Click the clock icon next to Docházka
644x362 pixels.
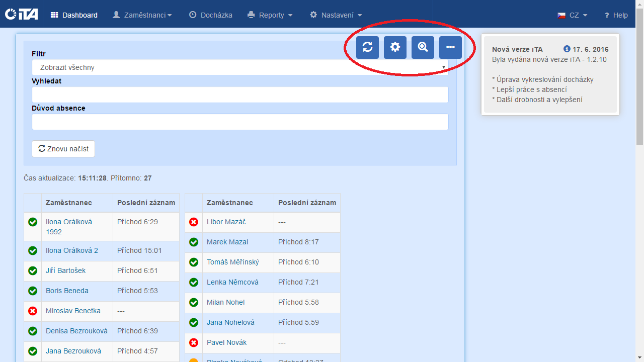coord(193,15)
